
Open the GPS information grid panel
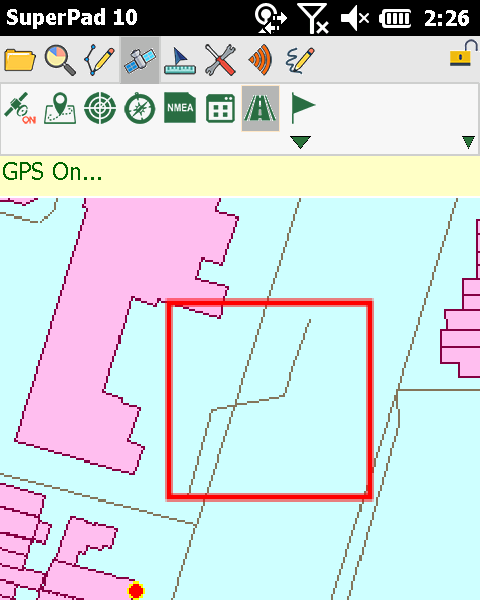click(220, 108)
